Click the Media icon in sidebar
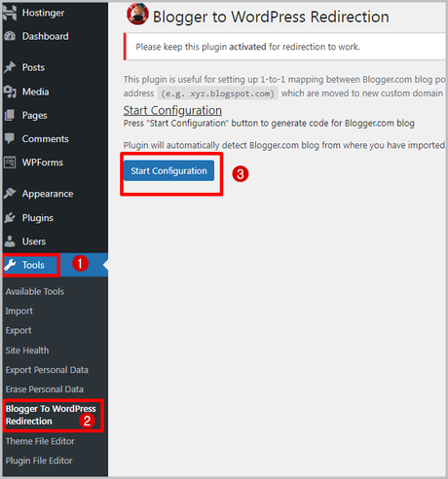 (10, 92)
